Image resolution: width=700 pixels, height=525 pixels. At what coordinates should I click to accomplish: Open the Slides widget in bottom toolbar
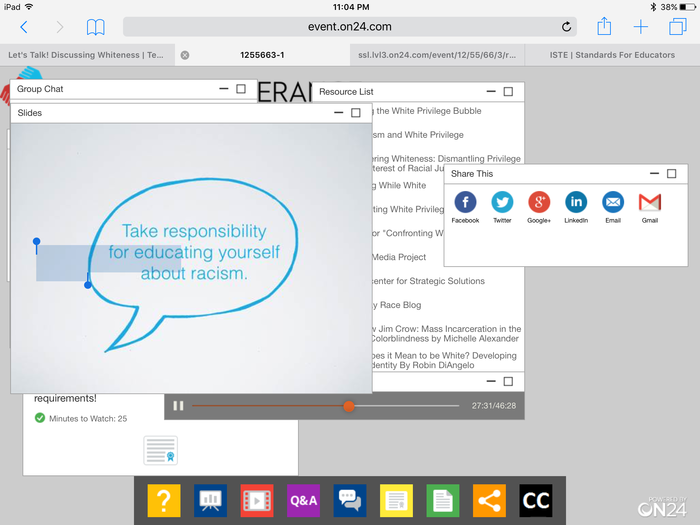click(210, 500)
